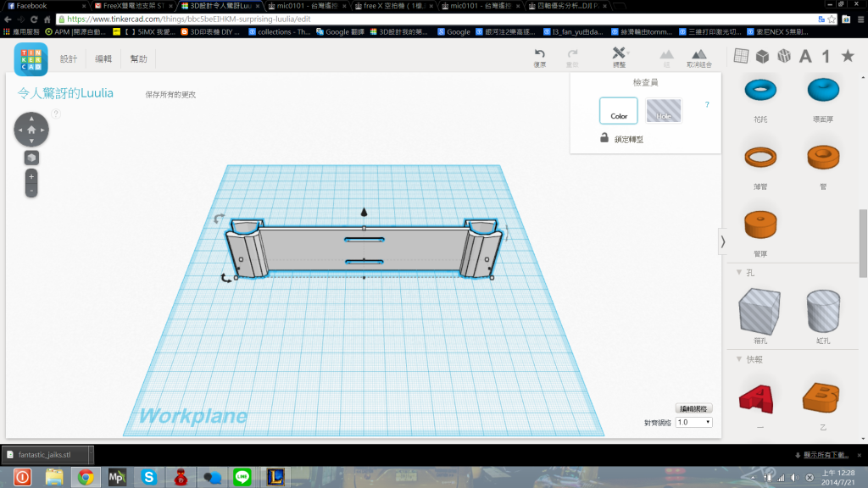Pick the thin tube (薄管) shape
The image size is (868, 488).
760,157
